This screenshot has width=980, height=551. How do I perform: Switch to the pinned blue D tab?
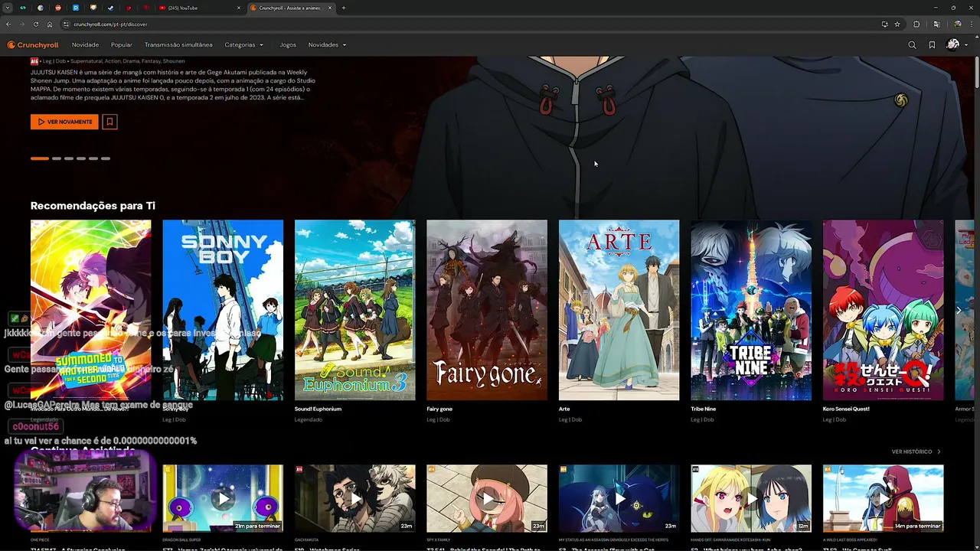(76, 8)
